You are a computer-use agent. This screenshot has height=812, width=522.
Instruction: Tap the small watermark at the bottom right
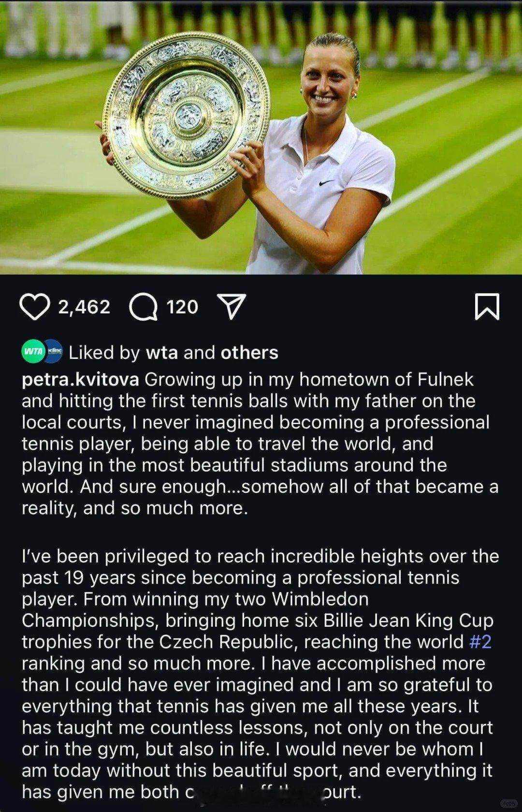point(508,803)
